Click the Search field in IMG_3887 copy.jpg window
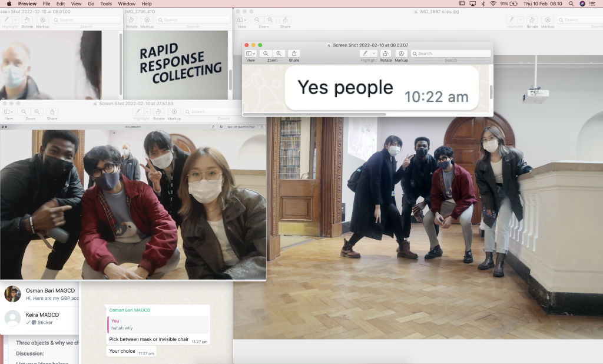The width and height of the screenshot is (603, 364). pyautogui.click(x=580, y=19)
